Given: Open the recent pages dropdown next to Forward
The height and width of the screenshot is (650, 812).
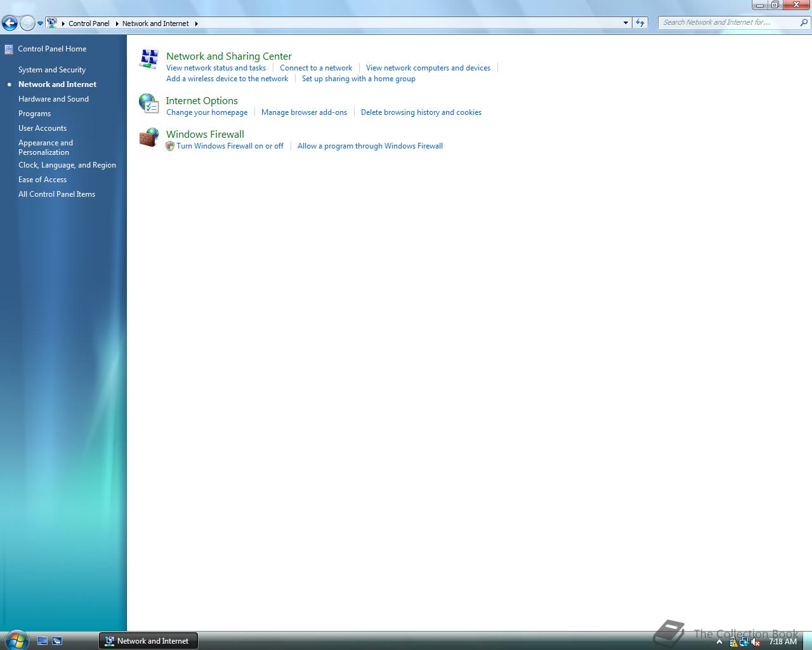Looking at the screenshot, I should (x=40, y=23).
